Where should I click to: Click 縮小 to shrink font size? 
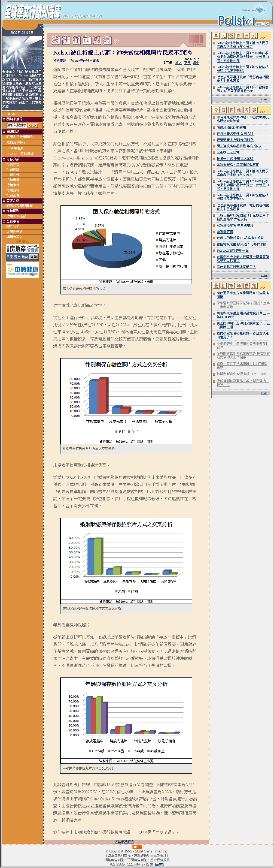click(196, 63)
